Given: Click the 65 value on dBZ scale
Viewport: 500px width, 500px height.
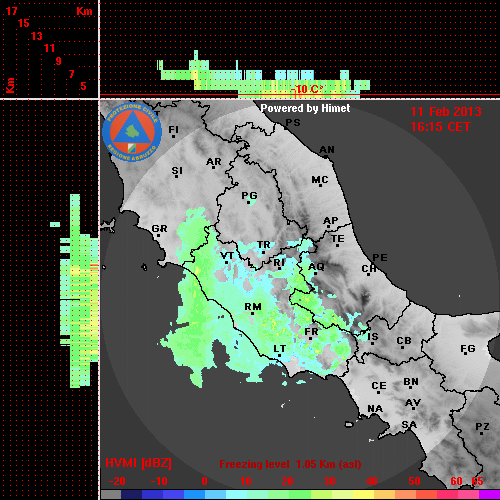Looking at the screenshot, I should (x=477, y=481).
